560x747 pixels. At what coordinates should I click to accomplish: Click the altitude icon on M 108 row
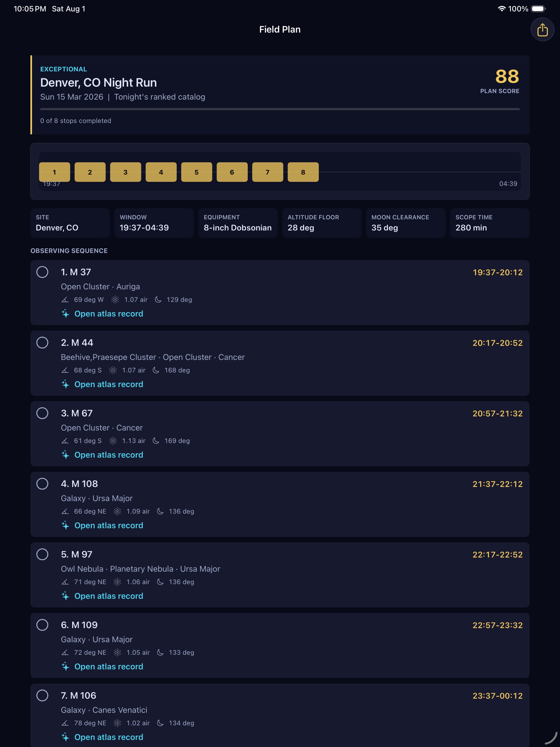coord(65,511)
